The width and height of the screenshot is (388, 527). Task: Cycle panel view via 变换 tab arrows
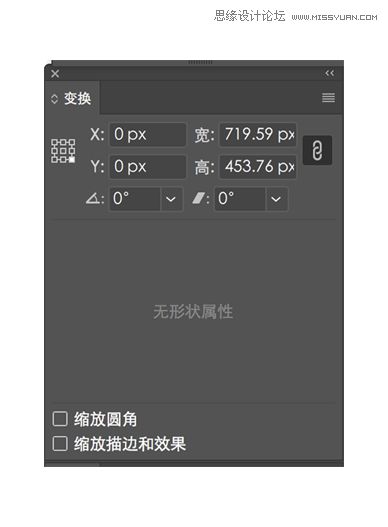54,99
